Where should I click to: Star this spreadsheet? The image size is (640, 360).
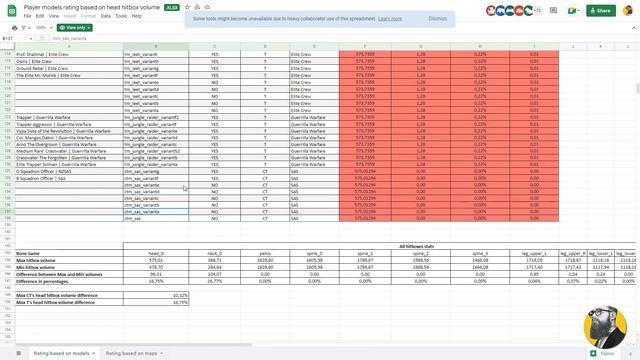tap(187, 7)
